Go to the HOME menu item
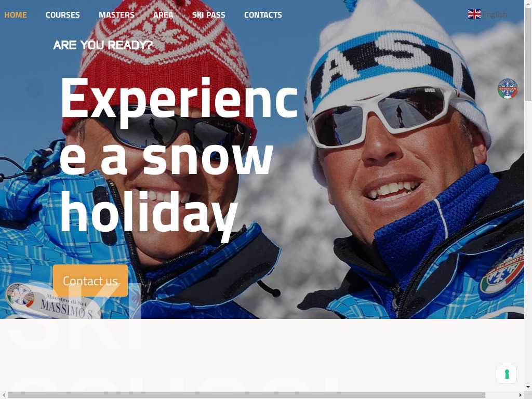Screen dimensions: 532x399 point(15,15)
